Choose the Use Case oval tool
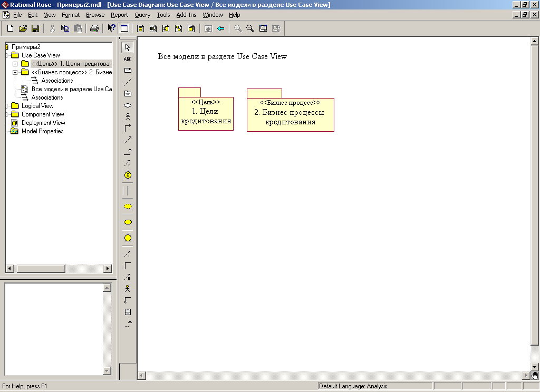540x392 pixels. point(128,105)
